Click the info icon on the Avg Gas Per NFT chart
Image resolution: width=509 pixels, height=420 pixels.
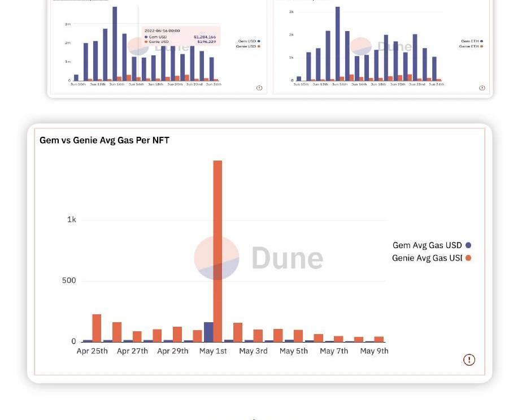point(469,360)
